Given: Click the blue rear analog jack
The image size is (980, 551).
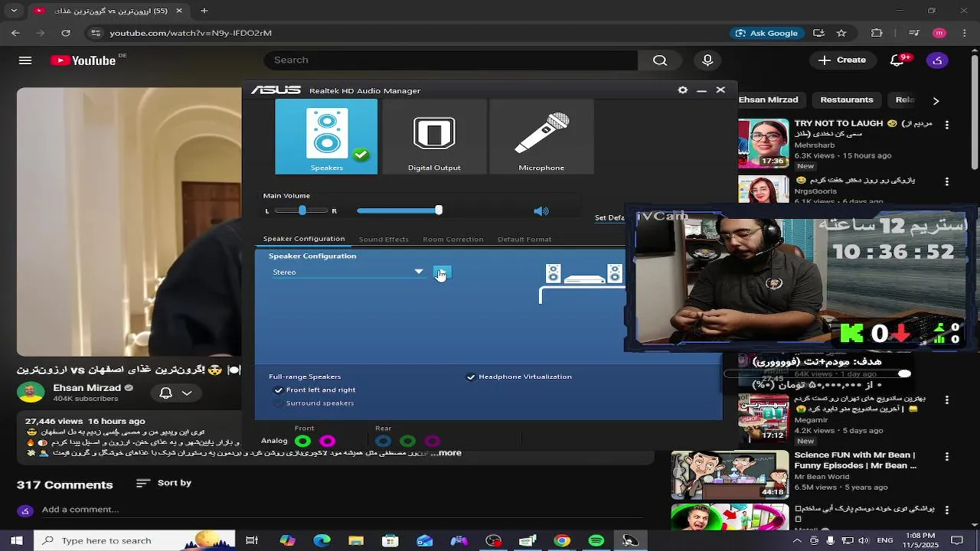Looking at the screenshot, I should pos(383,441).
